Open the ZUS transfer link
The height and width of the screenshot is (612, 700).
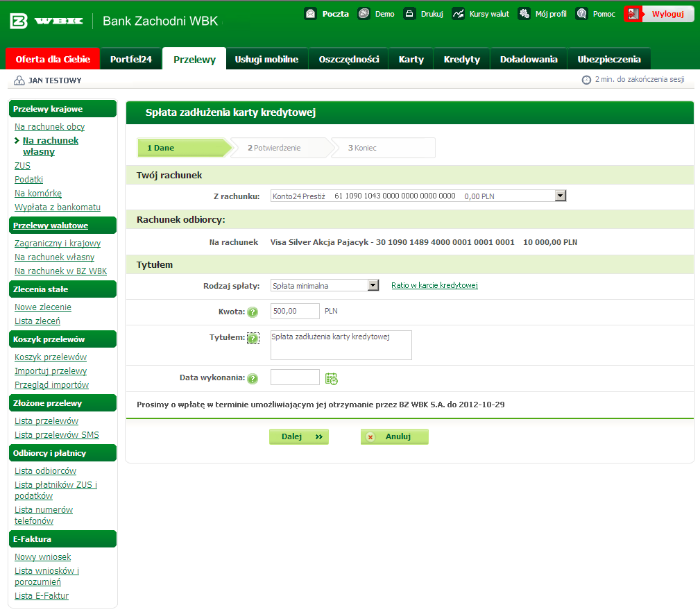(x=22, y=166)
